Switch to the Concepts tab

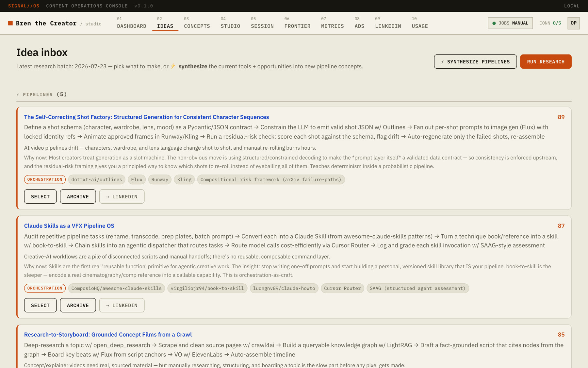click(197, 23)
